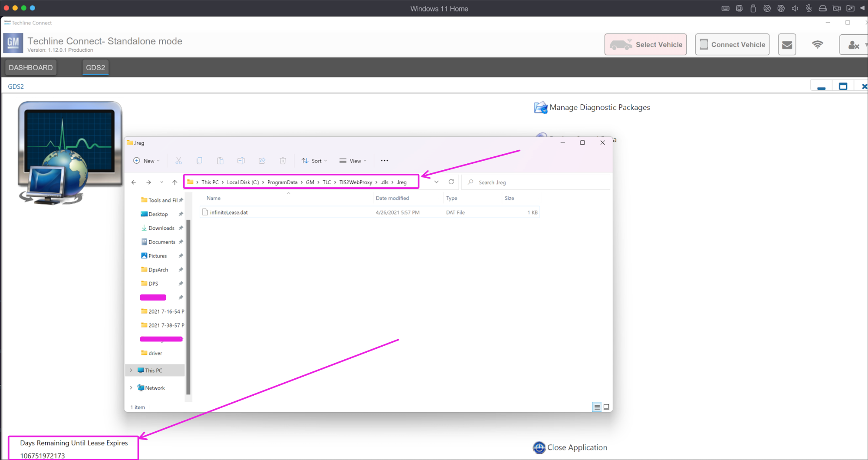Refresh the .lreg folder view
The width and height of the screenshot is (868, 460).
tap(451, 182)
